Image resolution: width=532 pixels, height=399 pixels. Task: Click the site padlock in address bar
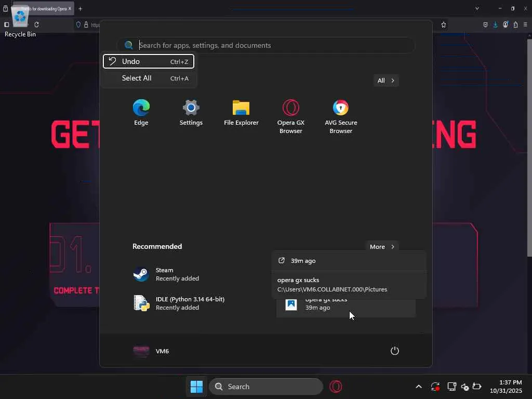click(86, 24)
